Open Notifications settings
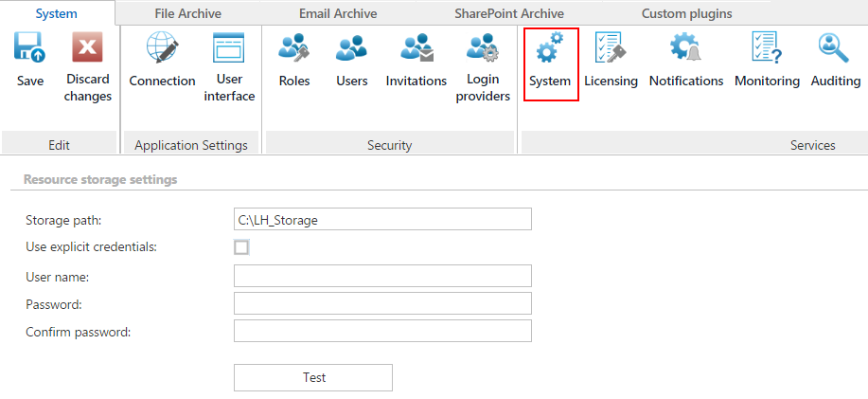This screenshot has height=399, width=868. (685, 48)
